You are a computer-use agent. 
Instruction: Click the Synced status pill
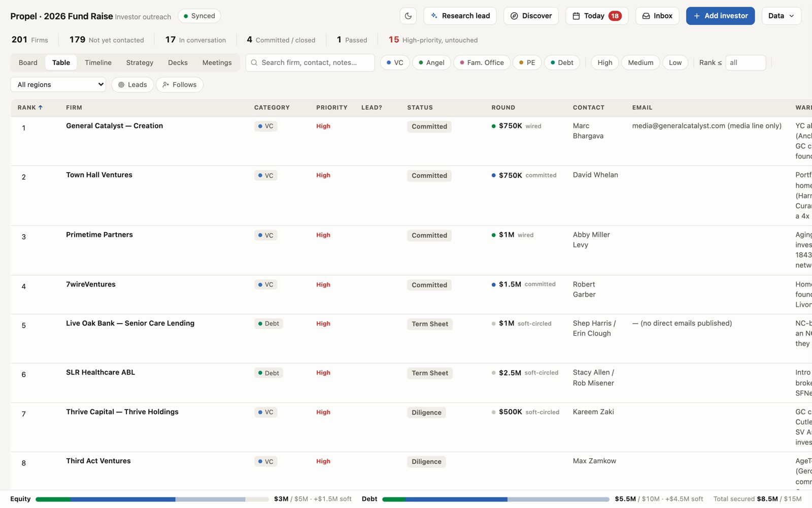(x=199, y=16)
